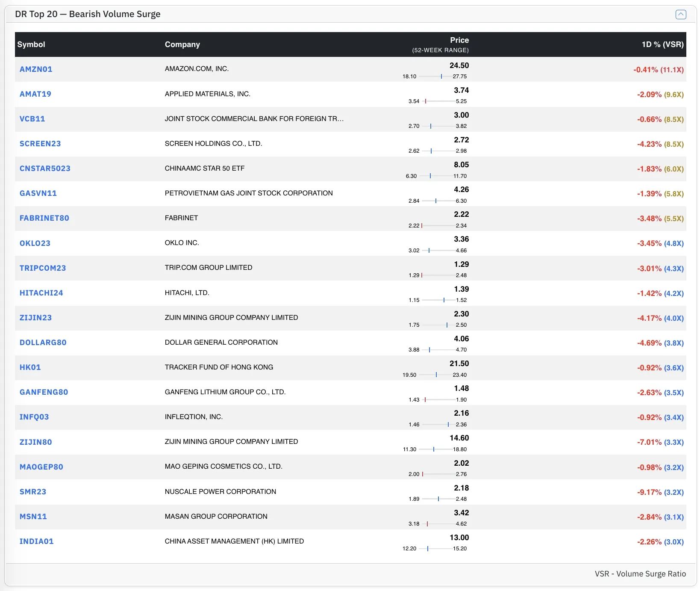The width and height of the screenshot is (700, 591).
Task: Click the -3.48% (5.5X) value
Action: 660,219
